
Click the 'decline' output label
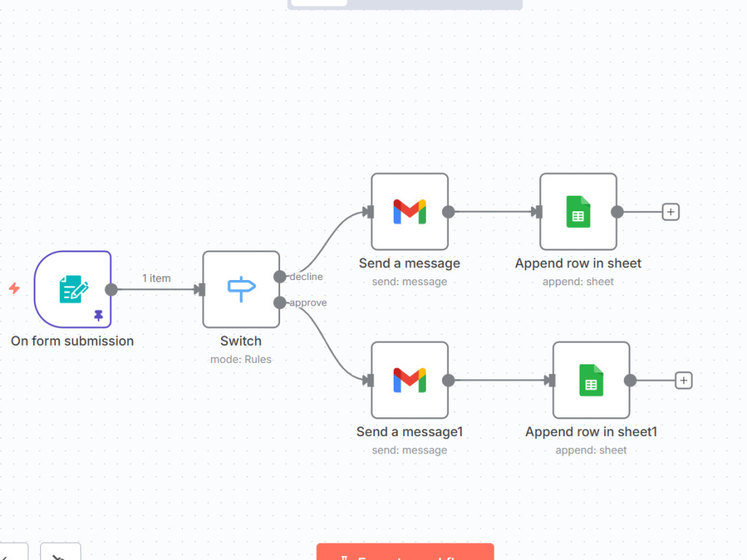306,277
